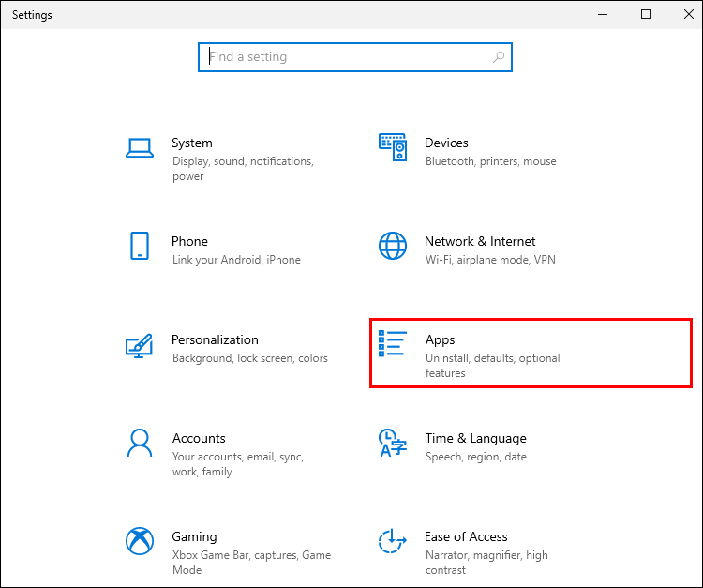Click the magnifier icon in search box
This screenshot has width=703, height=588.
pyautogui.click(x=499, y=57)
